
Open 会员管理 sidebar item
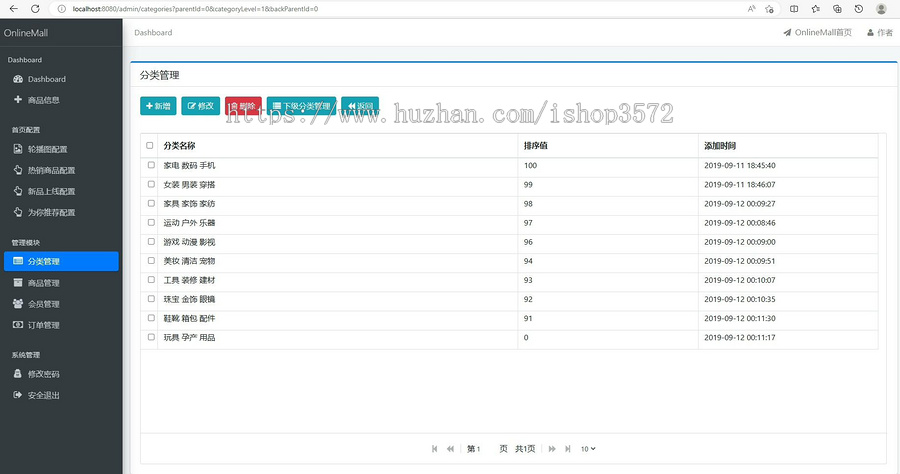click(61, 304)
